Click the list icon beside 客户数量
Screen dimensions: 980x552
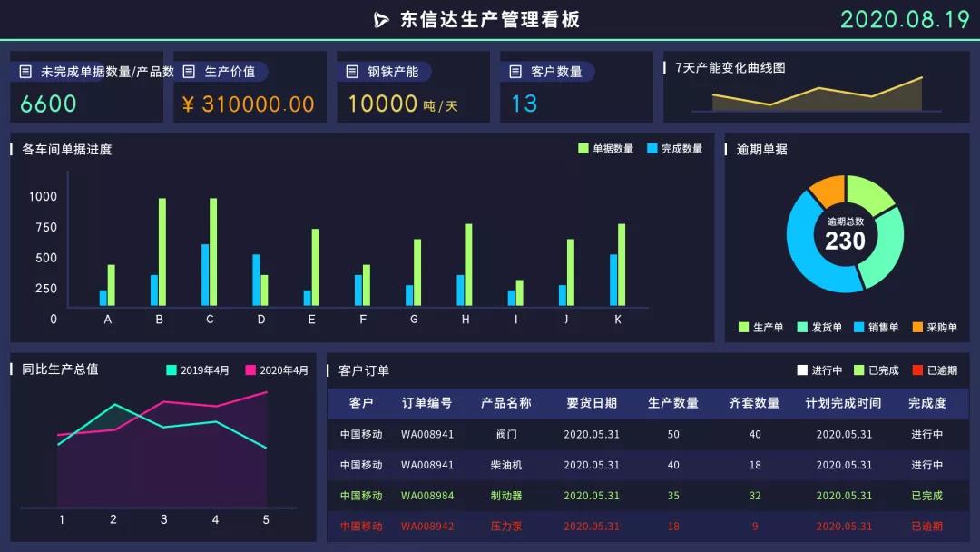click(515, 72)
